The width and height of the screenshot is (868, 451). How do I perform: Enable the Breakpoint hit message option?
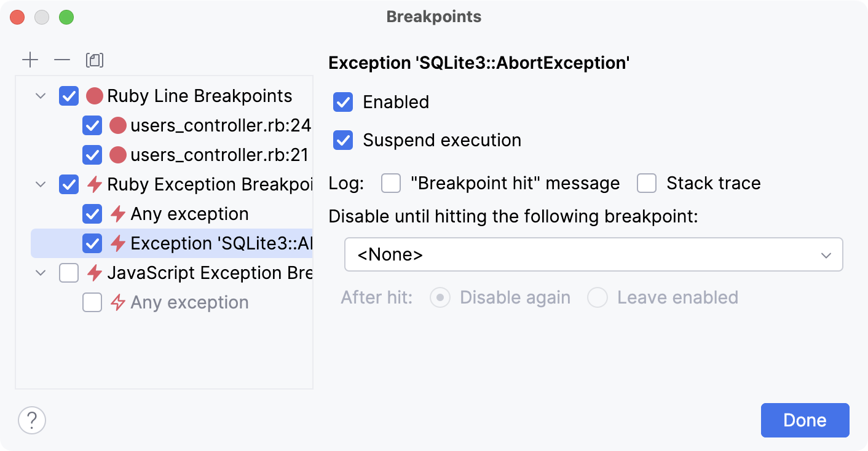coord(391,183)
